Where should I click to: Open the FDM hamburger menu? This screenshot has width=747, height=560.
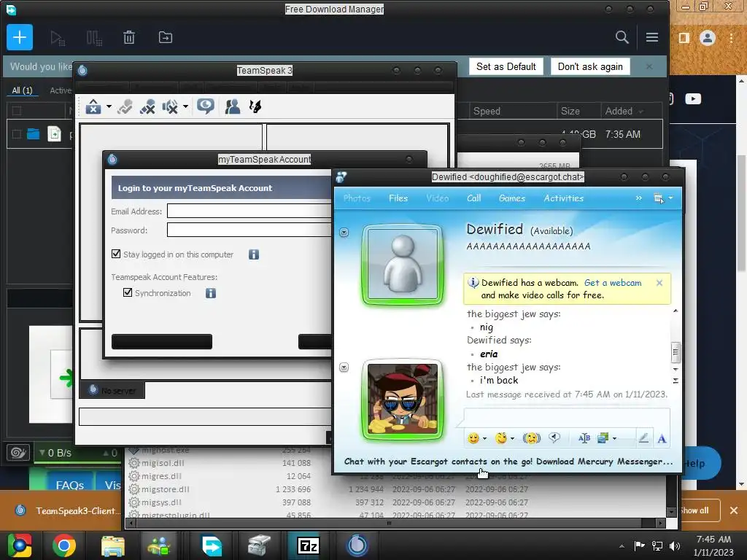[x=652, y=37]
